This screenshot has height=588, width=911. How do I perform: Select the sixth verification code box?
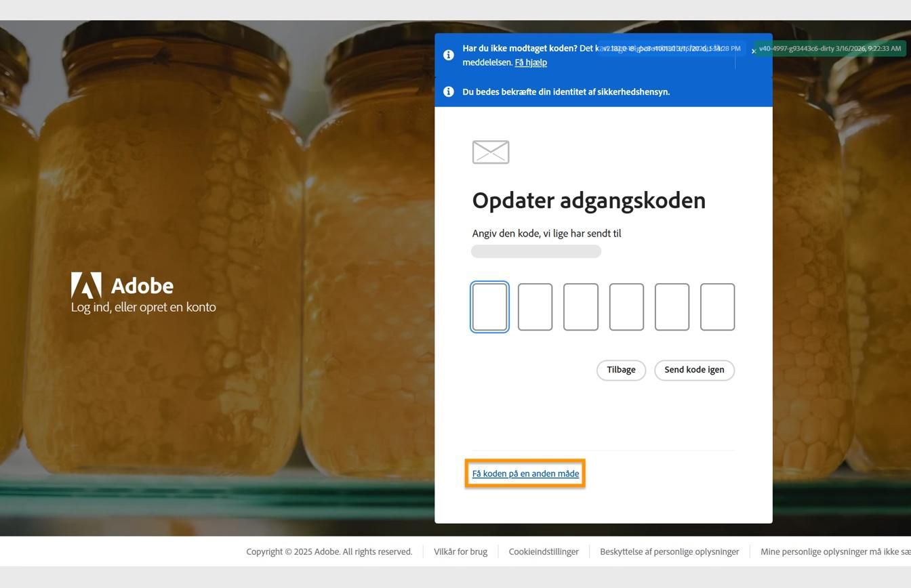point(717,306)
